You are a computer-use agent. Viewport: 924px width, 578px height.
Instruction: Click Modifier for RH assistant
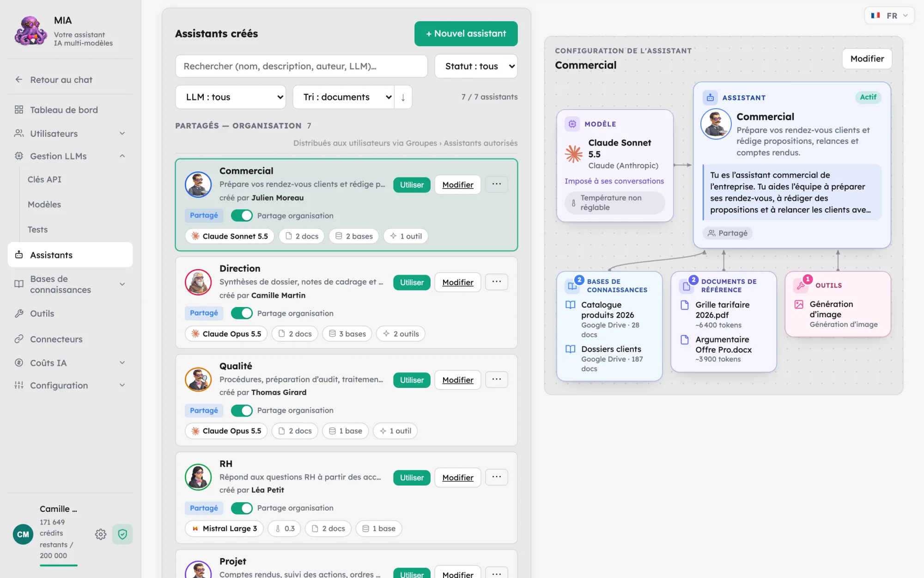click(457, 477)
